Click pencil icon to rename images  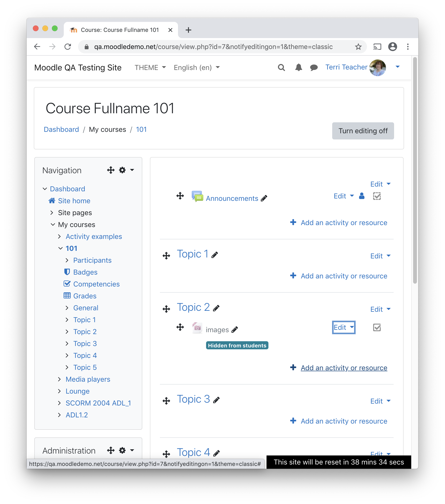coord(235,329)
